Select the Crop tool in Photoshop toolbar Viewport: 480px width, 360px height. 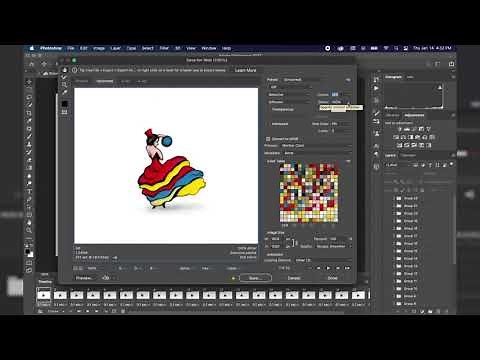tap(29, 113)
